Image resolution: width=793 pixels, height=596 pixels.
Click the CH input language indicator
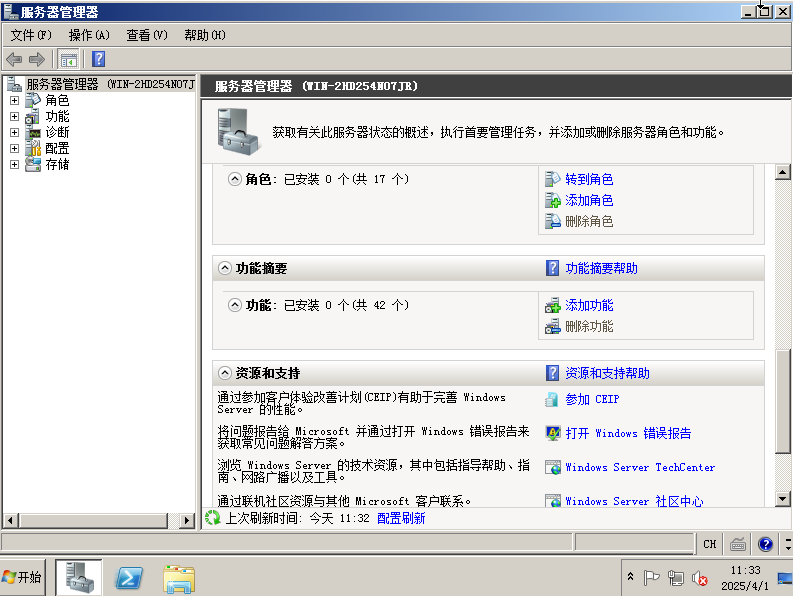pyautogui.click(x=710, y=544)
